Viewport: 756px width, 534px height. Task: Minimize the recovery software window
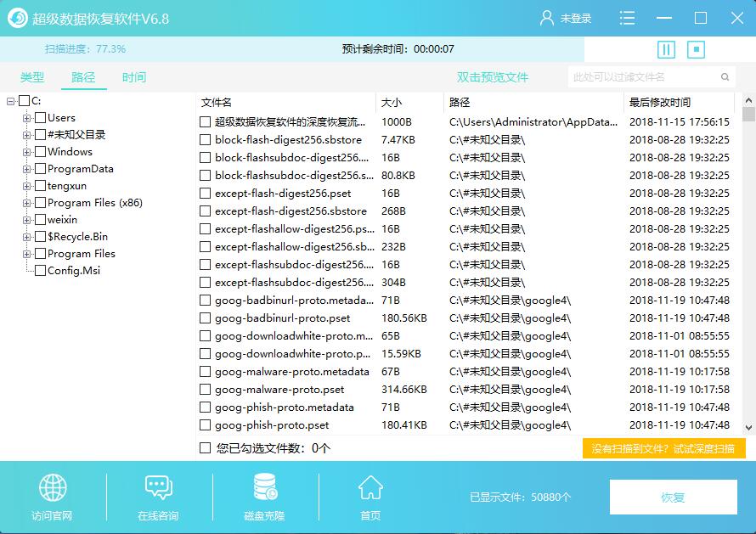664,19
